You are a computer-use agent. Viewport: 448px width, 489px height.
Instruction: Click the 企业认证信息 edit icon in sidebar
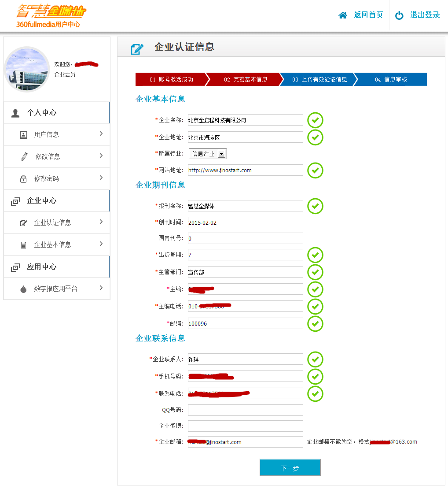click(x=23, y=223)
